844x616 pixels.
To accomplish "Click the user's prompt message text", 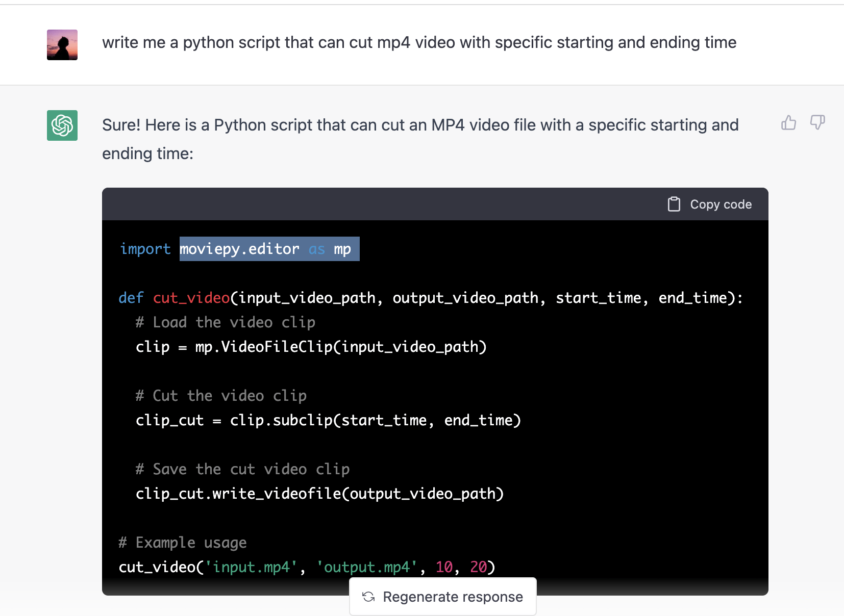I will (419, 42).
